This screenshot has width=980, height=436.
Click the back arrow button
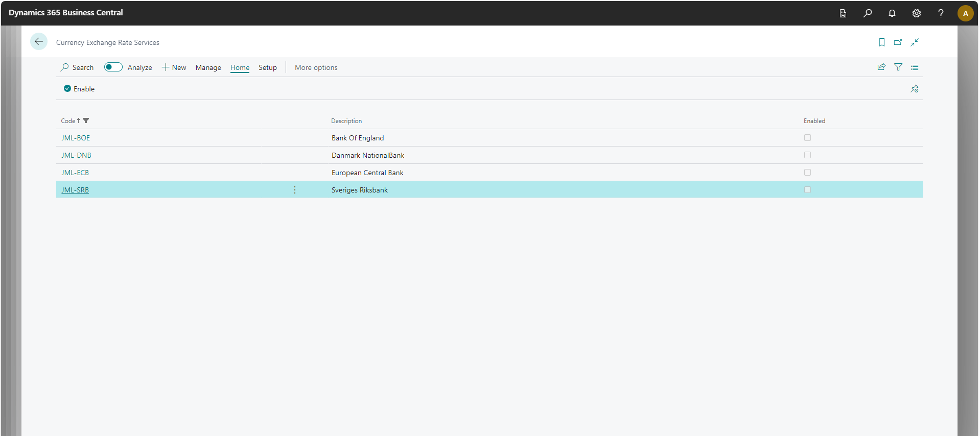click(x=39, y=42)
